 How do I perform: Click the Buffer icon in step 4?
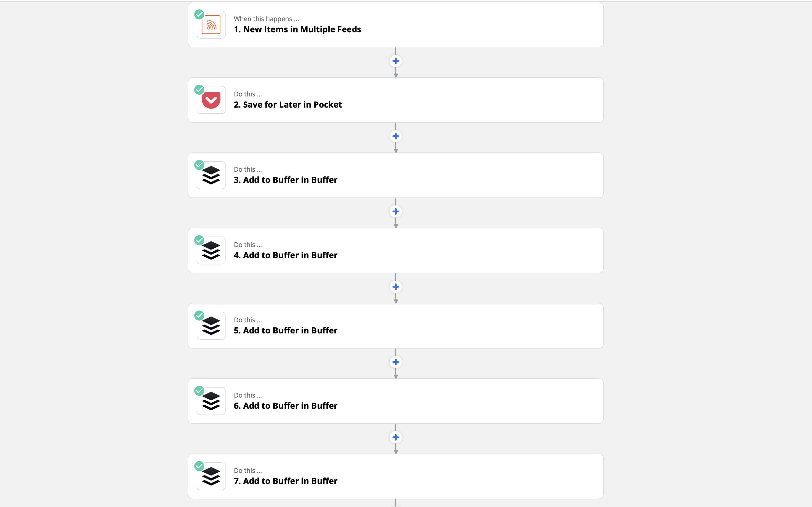211,251
